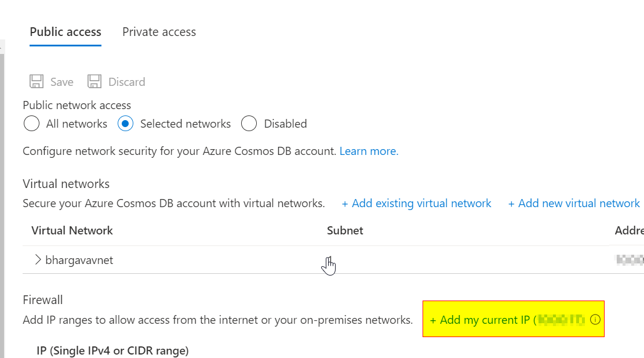The height and width of the screenshot is (358, 644).
Task: Select the Disabled radio button
Action: pyautogui.click(x=249, y=124)
